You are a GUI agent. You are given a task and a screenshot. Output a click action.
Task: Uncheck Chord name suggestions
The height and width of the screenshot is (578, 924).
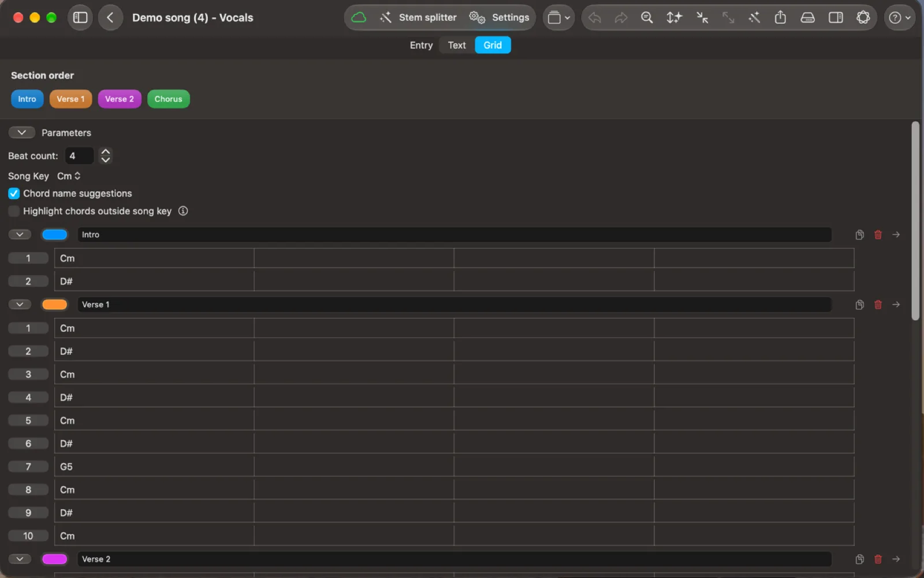point(14,193)
